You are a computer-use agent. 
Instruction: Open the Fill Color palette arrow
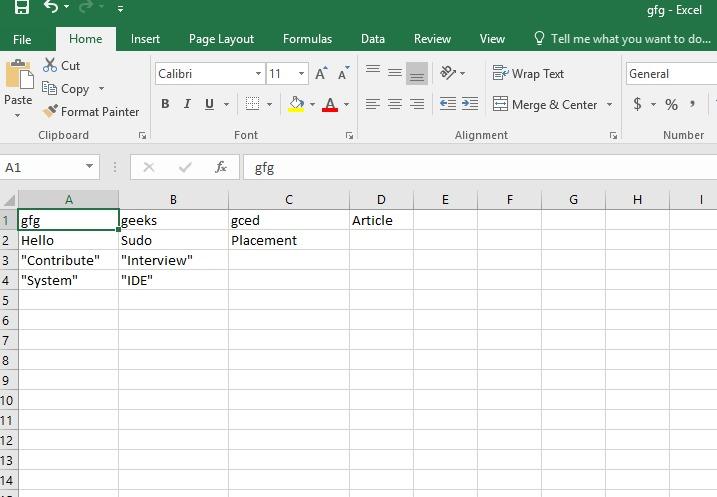312,105
